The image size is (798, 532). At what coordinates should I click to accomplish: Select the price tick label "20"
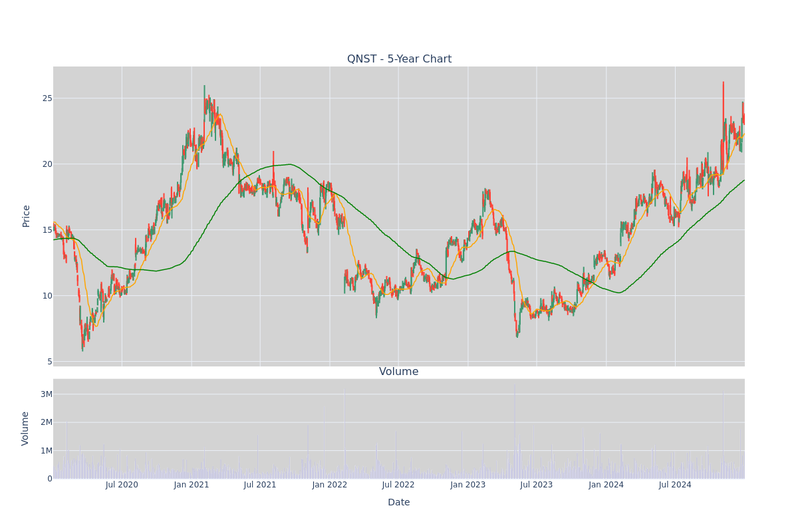pyautogui.click(x=47, y=164)
